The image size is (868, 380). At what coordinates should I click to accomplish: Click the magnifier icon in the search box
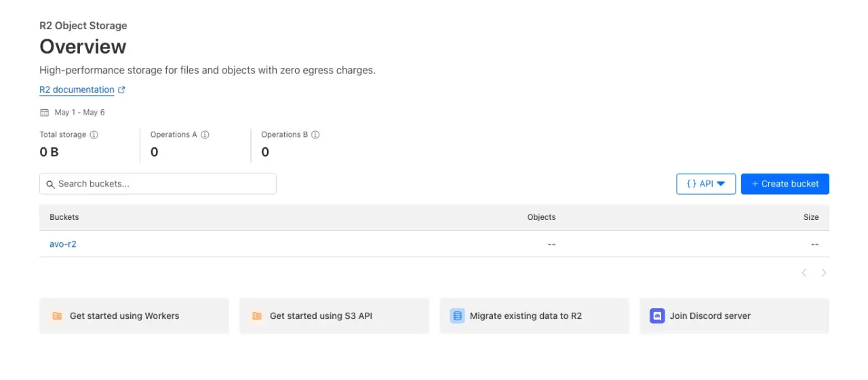[51, 184]
